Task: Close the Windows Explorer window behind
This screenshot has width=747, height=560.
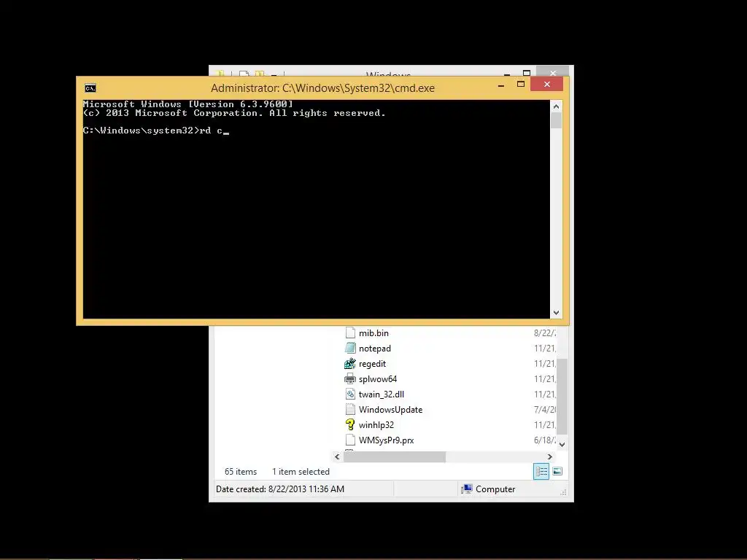Action: (x=553, y=72)
